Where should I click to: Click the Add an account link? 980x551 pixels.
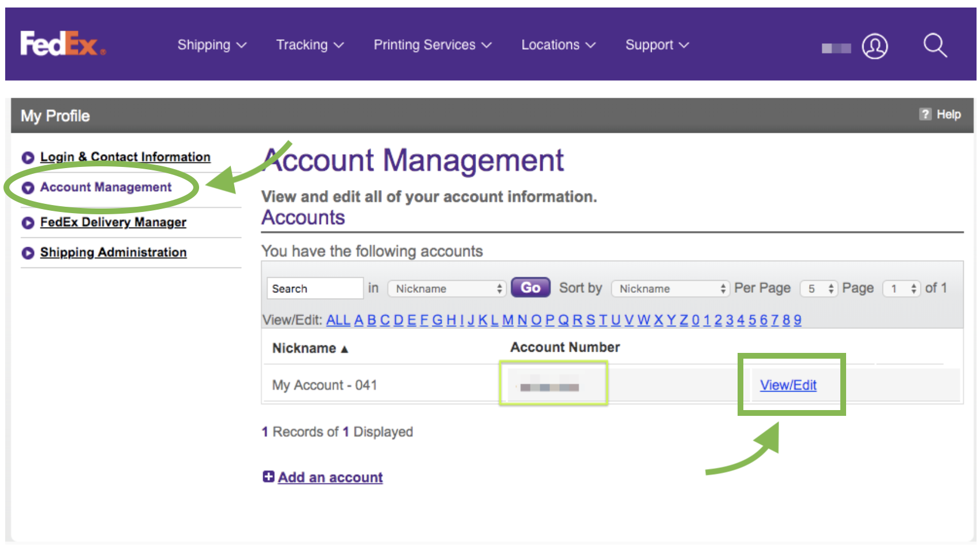[330, 477]
